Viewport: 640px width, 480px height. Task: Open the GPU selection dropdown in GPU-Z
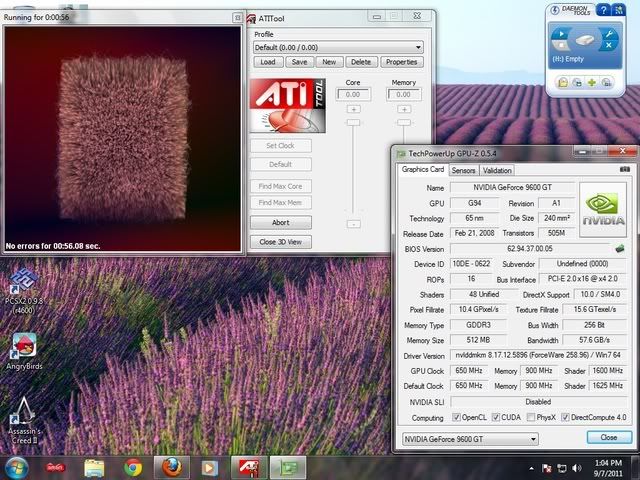470,439
